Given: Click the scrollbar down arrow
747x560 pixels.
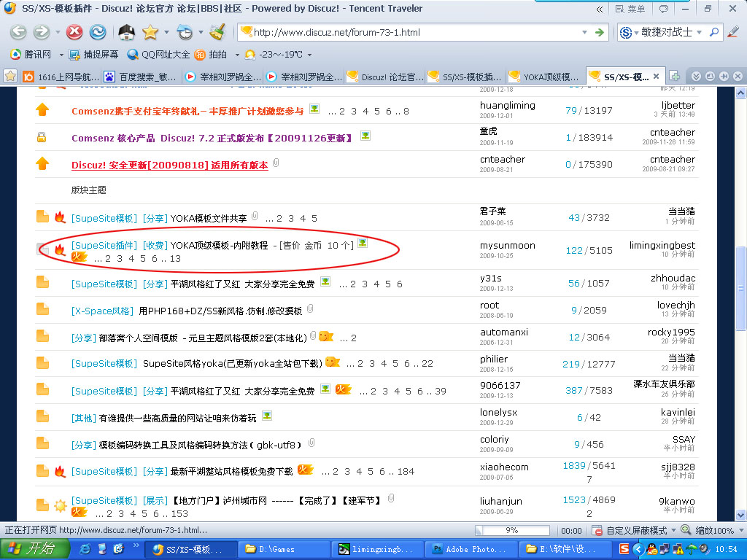Looking at the screenshot, I should pyautogui.click(x=740, y=515).
